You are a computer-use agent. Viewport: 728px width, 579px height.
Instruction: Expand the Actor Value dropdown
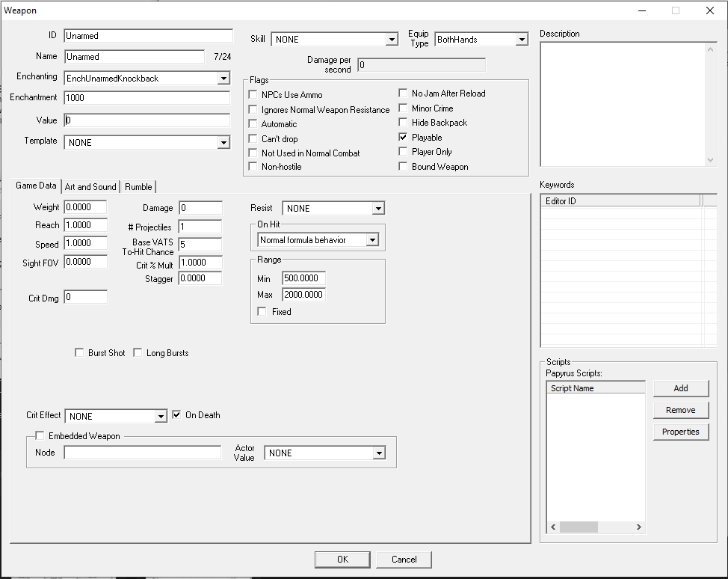point(379,453)
